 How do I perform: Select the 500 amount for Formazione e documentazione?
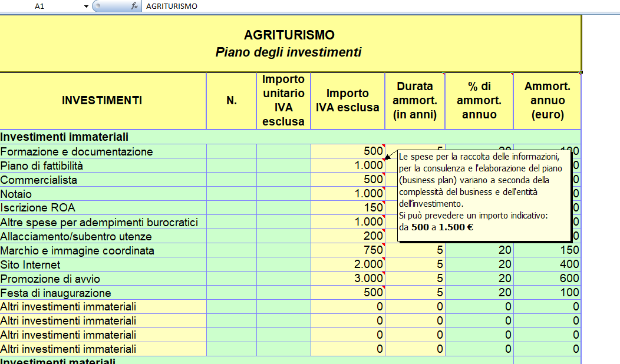348,151
